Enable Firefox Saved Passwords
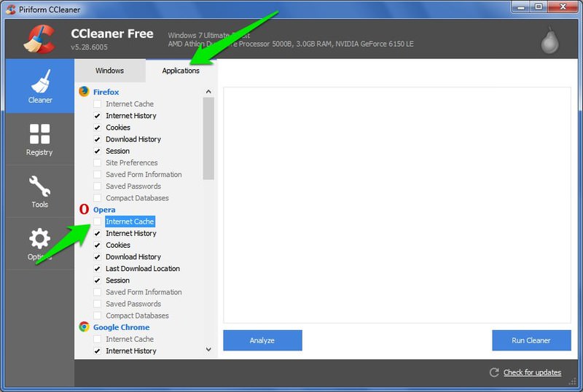The image size is (583, 392). (97, 187)
